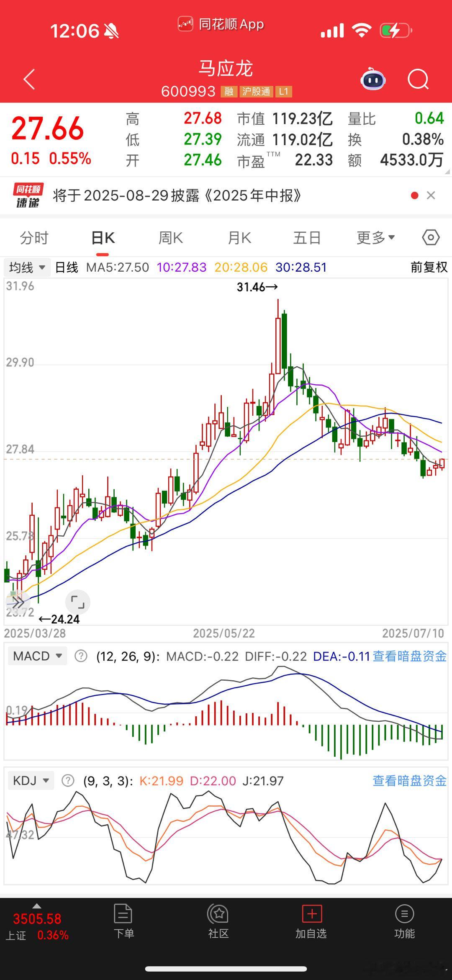Image resolution: width=452 pixels, height=980 pixels.
Task: Open 查看暗盘资金 link beside KDJ
Action: point(410,781)
